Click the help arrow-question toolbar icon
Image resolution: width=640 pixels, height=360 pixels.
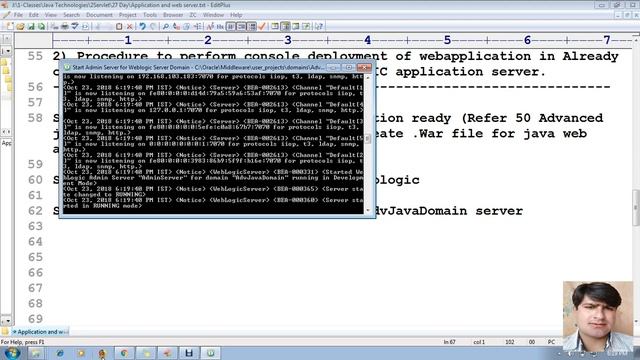319,27
